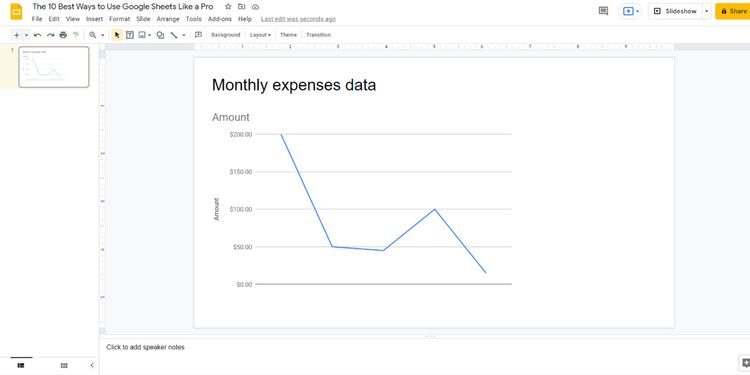Open the Format menu
Image resolution: width=750 pixels, height=375 pixels.
click(x=119, y=19)
